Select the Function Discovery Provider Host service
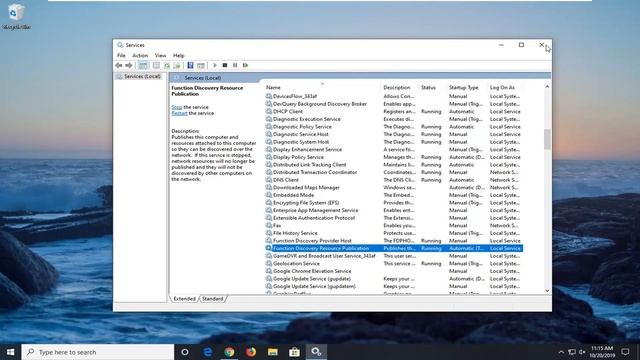The height and width of the screenshot is (360, 640). 394,241
